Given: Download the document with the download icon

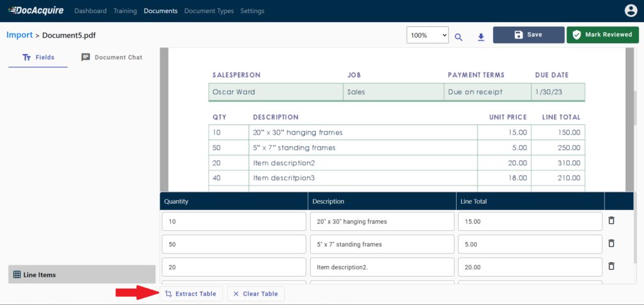Looking at the screenshot, I should 481,37.
